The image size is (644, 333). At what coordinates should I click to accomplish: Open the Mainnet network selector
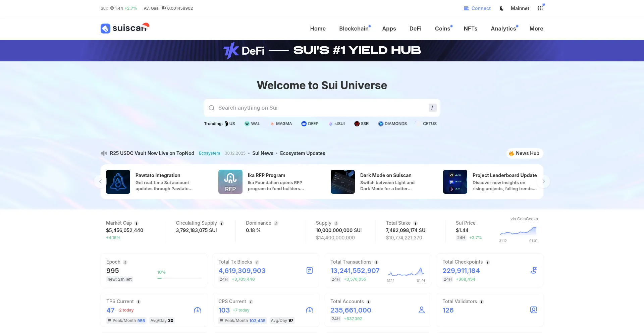click(520, 8)
